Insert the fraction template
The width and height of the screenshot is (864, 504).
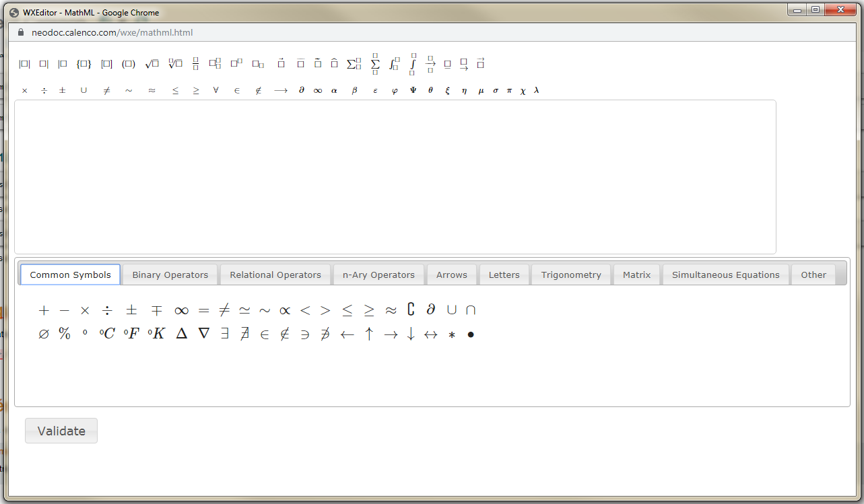pos(195,64)
